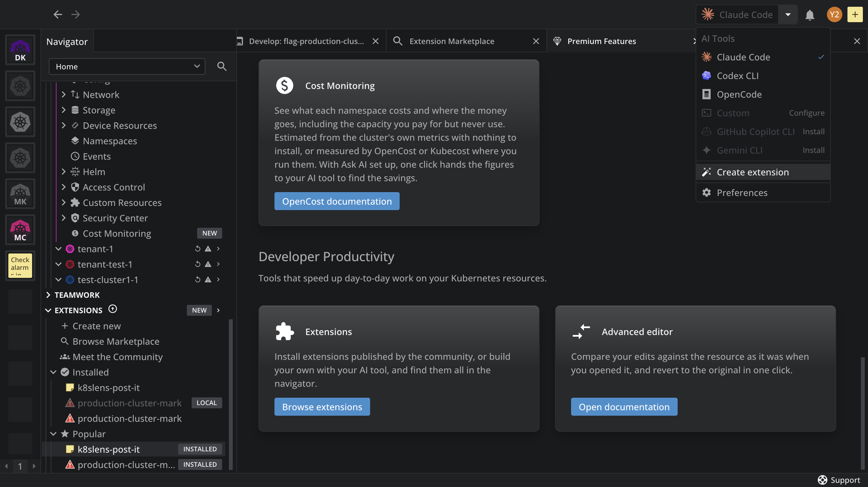Toggle the Claude Code dropdown arrow

pos(788,14)
